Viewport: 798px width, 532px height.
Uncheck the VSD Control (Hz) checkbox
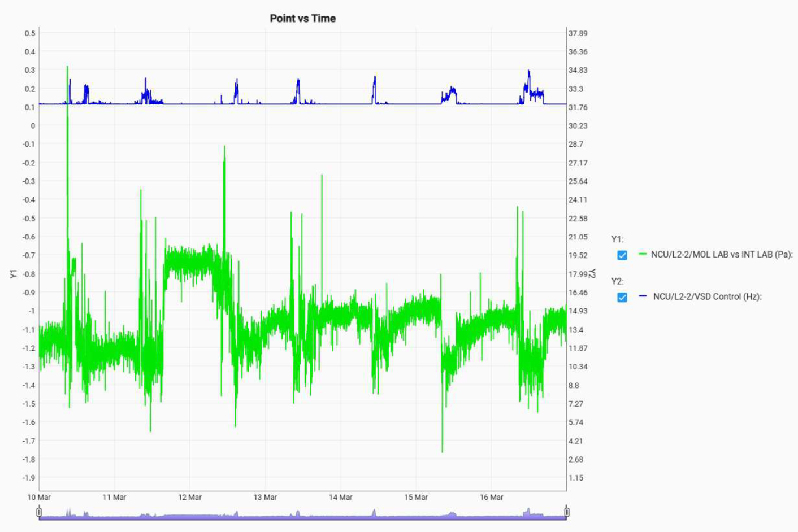[x=622, y=297]
